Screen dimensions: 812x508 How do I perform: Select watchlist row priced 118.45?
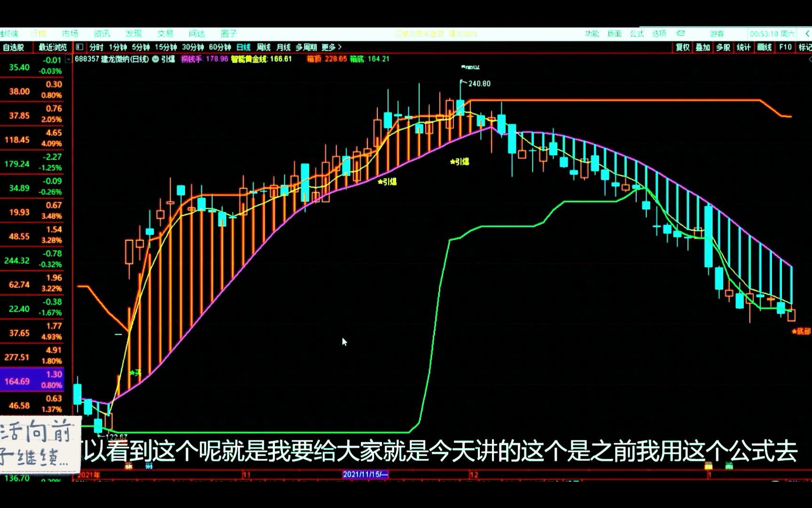pos(32,139)
